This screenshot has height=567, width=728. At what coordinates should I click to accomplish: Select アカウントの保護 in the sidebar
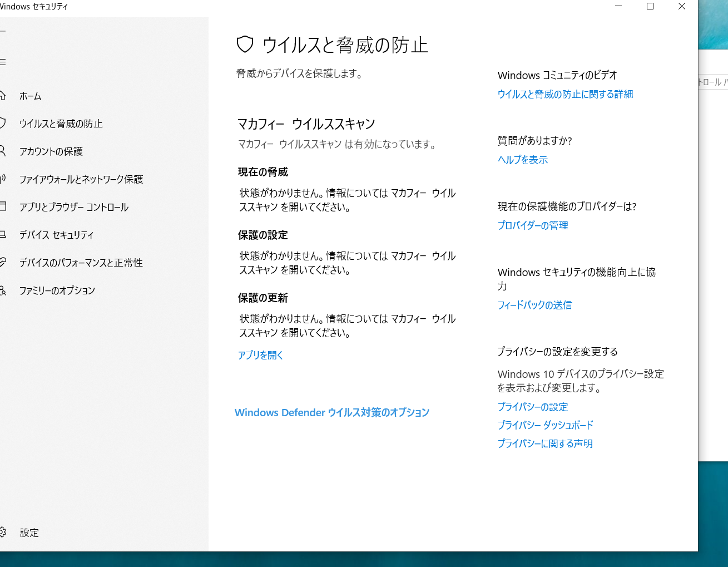tap(51, 151)
